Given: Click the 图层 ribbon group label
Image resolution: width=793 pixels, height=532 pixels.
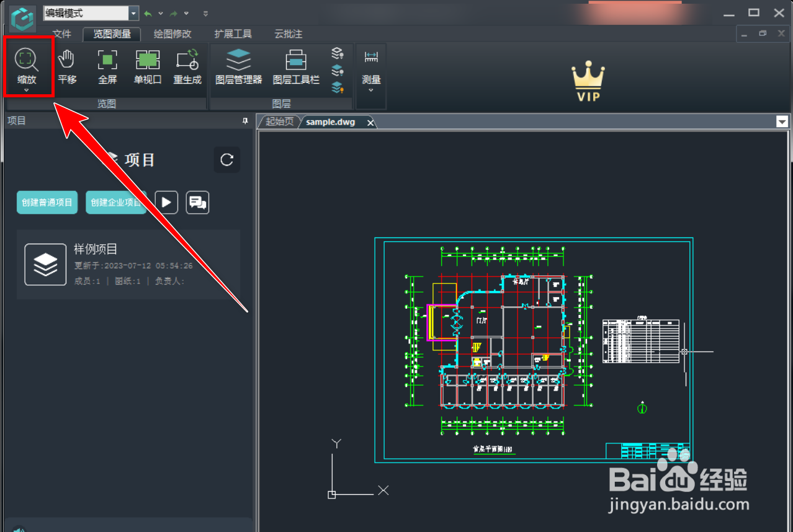Looking at the screenshot, I should click(281, 104).
